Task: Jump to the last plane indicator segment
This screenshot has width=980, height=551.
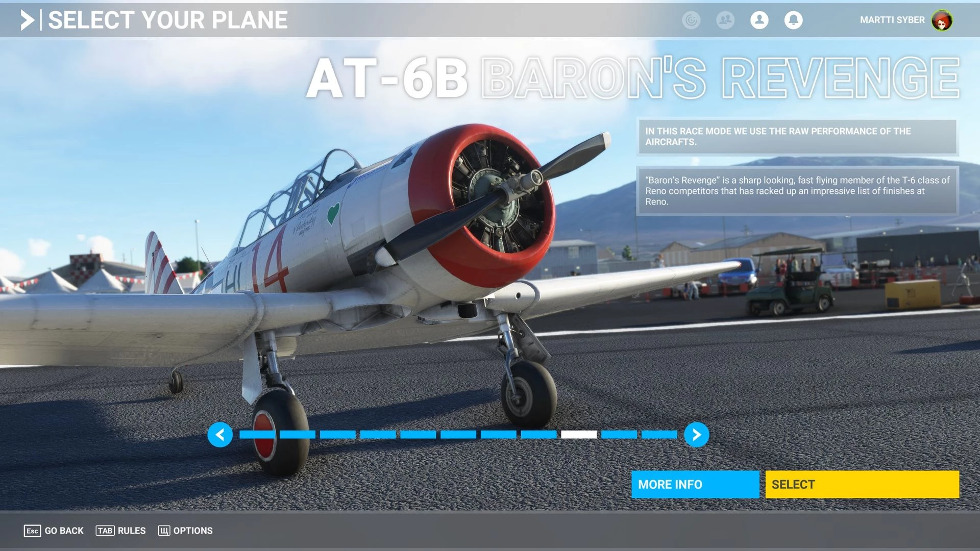Action: [x=659, y=435]
